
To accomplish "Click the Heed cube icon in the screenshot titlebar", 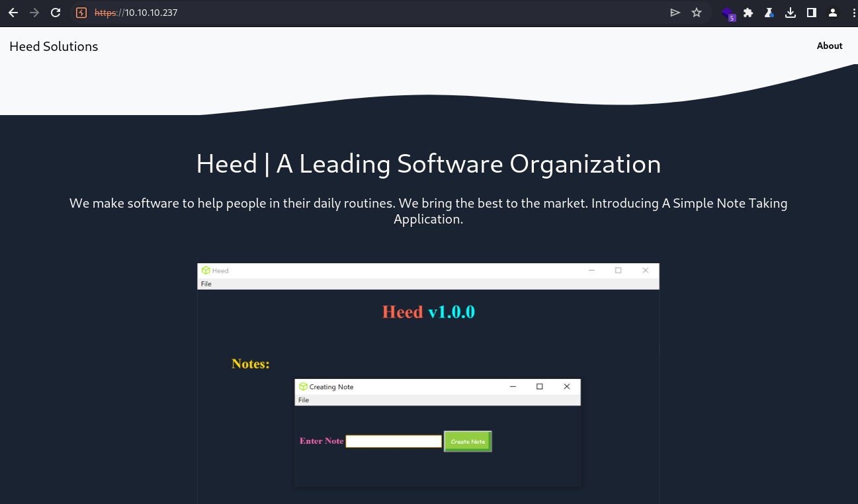I will [x=206, y=271].
